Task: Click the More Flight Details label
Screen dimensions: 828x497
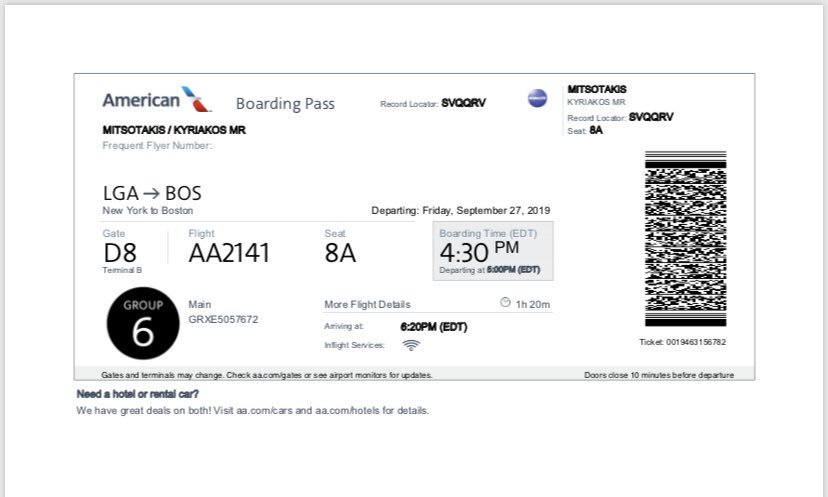Action: 367,304
